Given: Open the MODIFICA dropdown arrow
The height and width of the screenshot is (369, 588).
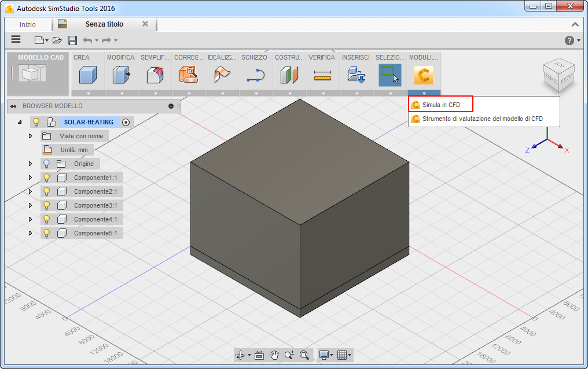Looking at the screenshot, I should (122, 93).
